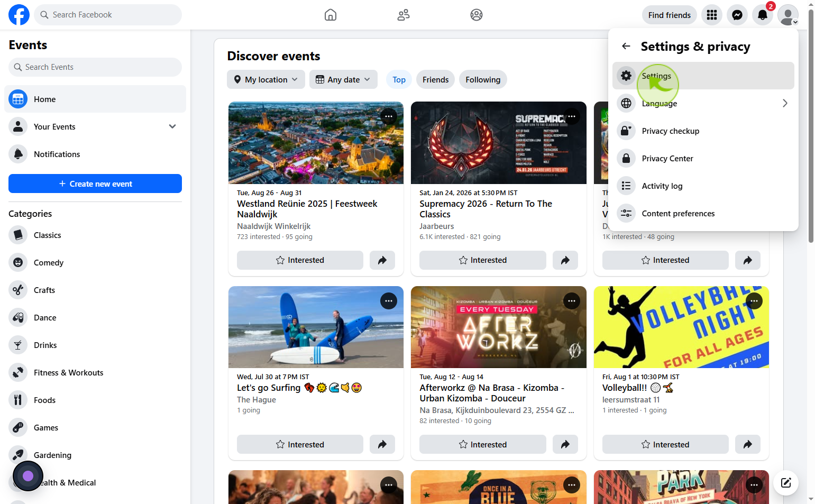
Task: Select the Dance category
Action: pyautogui.click(x=95, y=317)
